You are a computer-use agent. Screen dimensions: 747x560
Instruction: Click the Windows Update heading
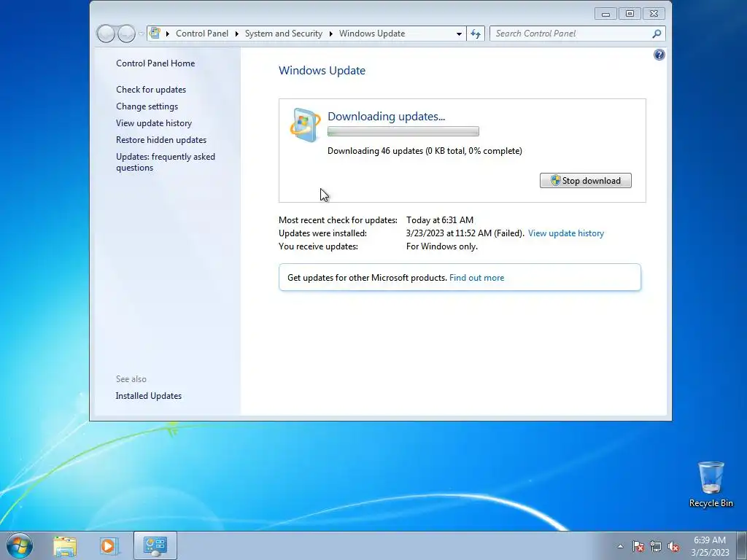pos(322,71)
